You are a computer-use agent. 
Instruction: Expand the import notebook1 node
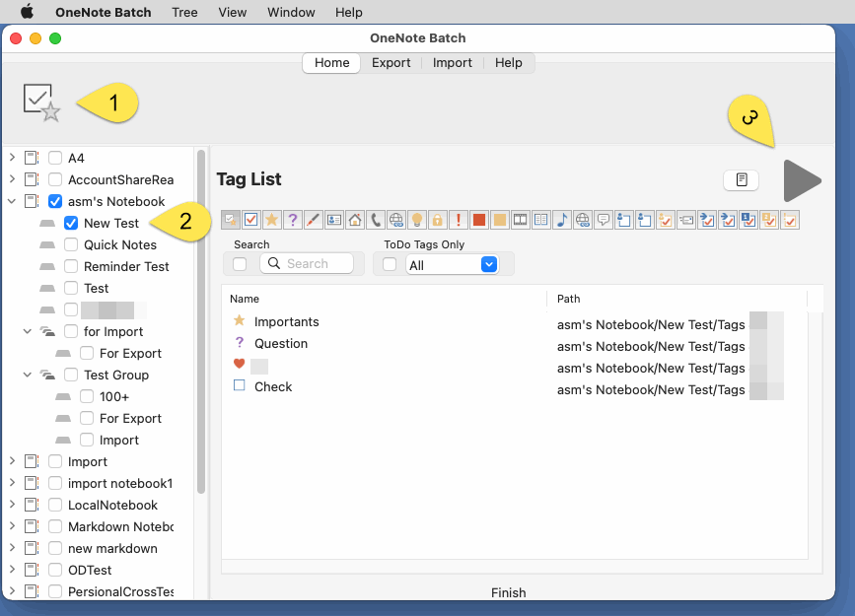point(12,482)
